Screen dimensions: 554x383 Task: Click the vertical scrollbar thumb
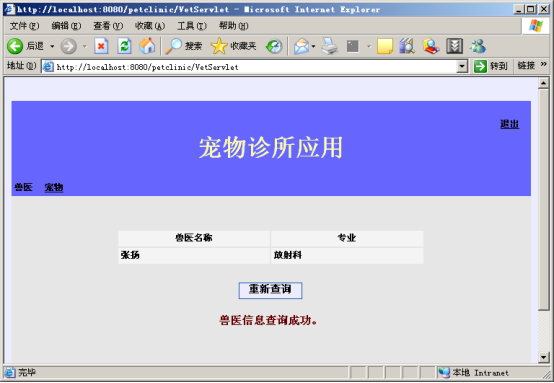[x=543, y=200]
